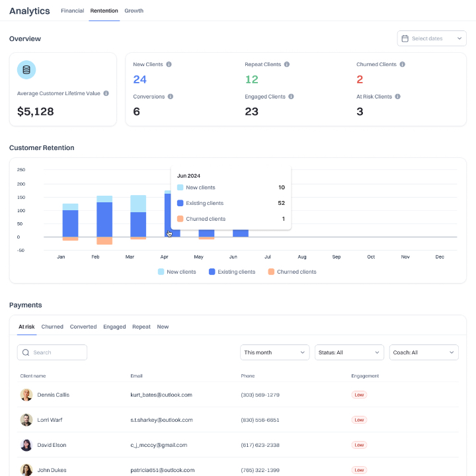Open the Status: All dropdown

[349, 352]
